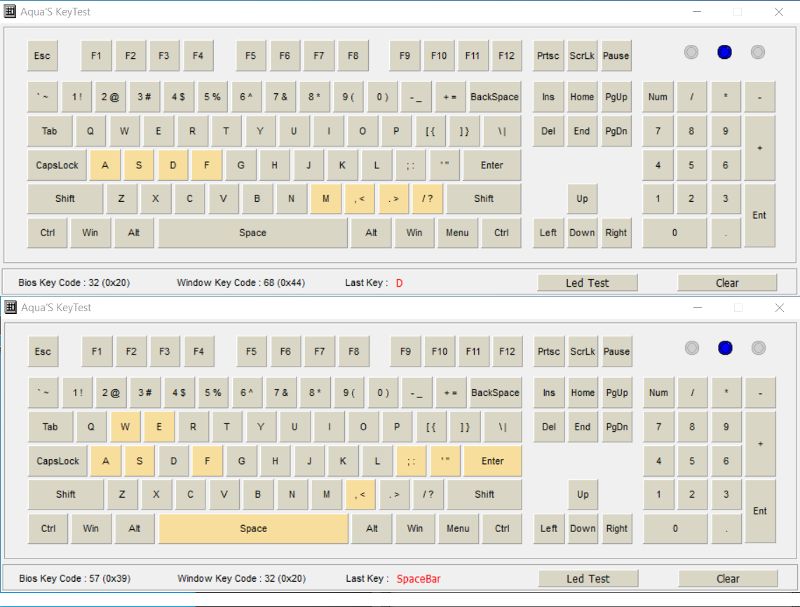Click the gray Num Lock LED in top window
The width and height of the screenshot is (800, 607).
click(x=691, y=52)
